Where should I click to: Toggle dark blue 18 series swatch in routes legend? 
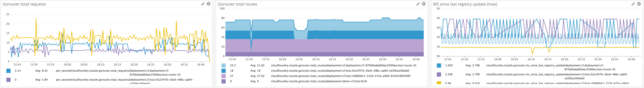[x=224, y=71]
